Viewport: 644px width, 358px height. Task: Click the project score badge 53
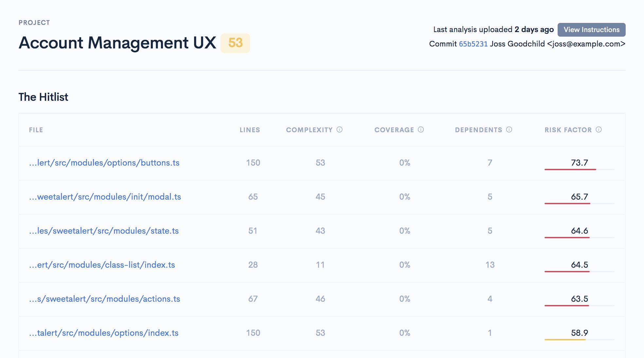pos(235,43)
